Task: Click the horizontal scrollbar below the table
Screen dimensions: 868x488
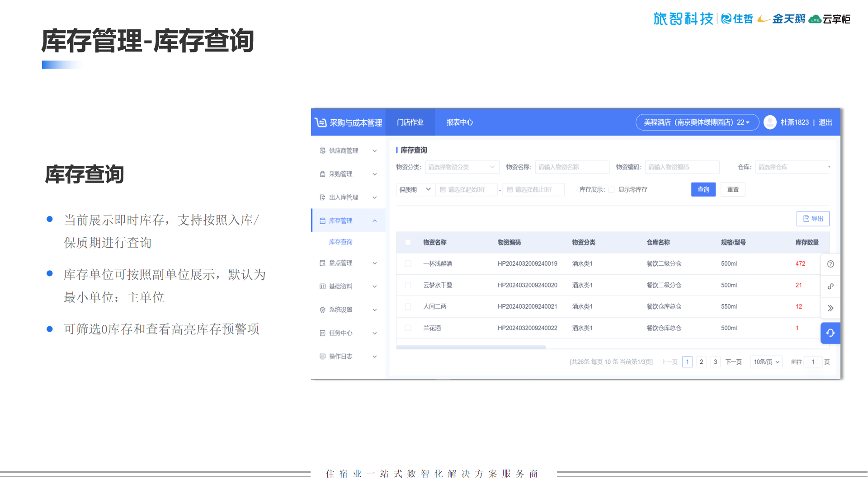Action: tap(471, 347)
